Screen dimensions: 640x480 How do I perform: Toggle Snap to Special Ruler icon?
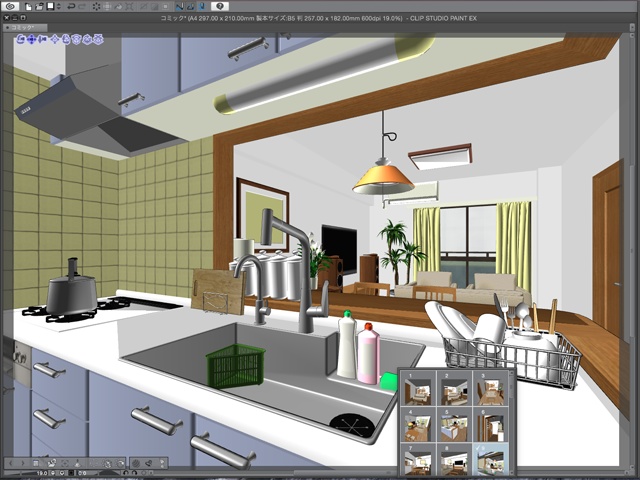pos(191,7)
